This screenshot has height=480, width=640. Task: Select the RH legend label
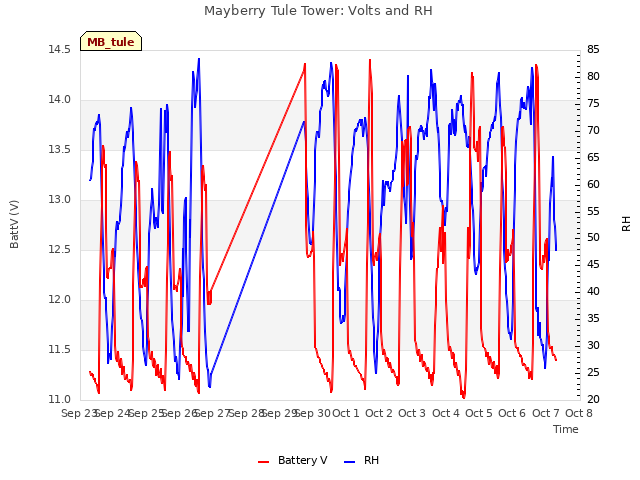click(371, 460)
